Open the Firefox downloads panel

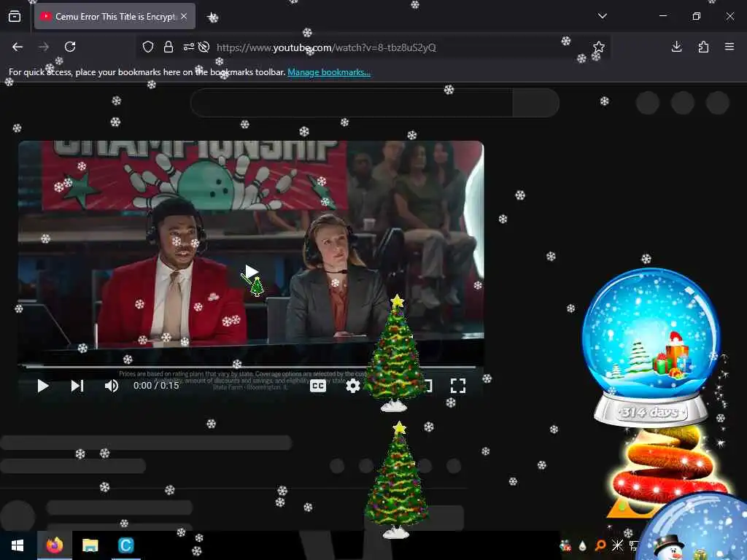click(x=676, y=47)
